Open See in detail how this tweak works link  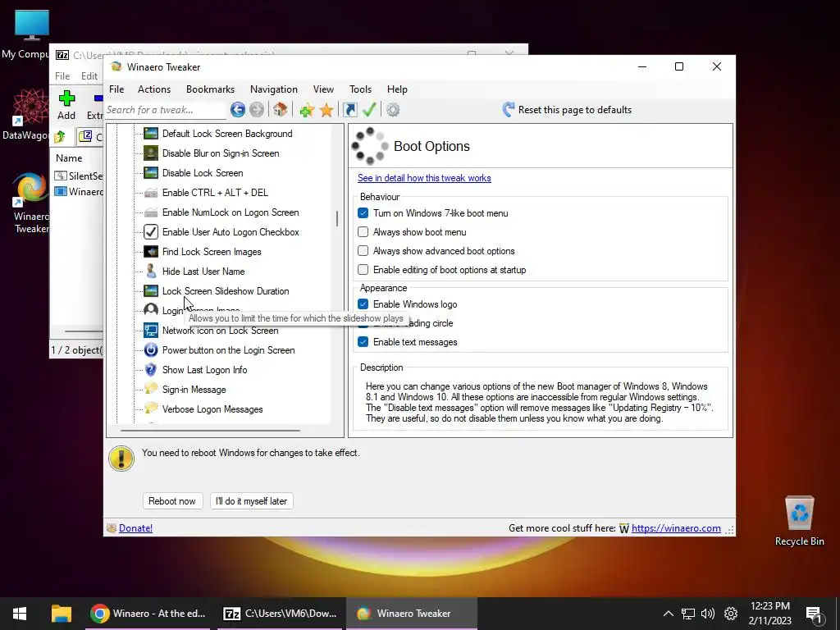click(424, 178)
